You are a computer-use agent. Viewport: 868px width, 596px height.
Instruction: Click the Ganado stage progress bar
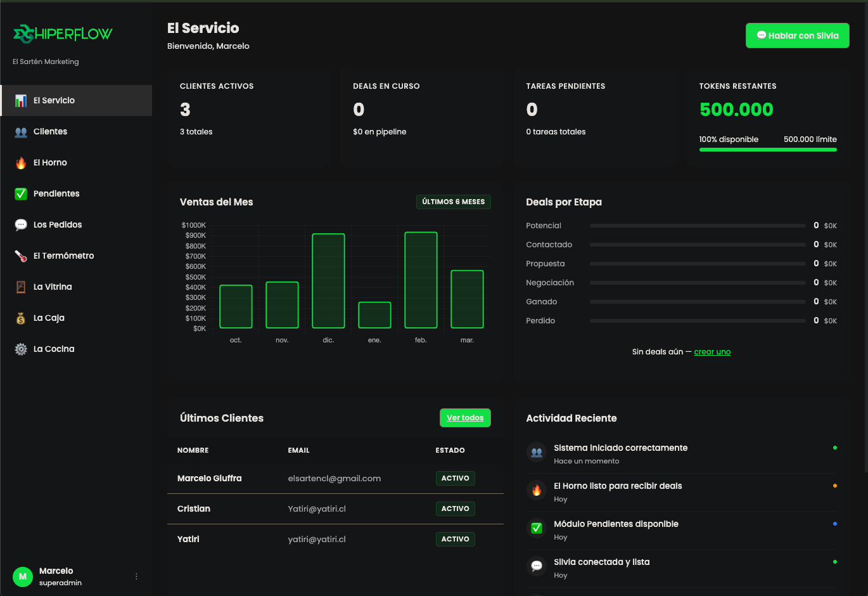click(698, 302)
